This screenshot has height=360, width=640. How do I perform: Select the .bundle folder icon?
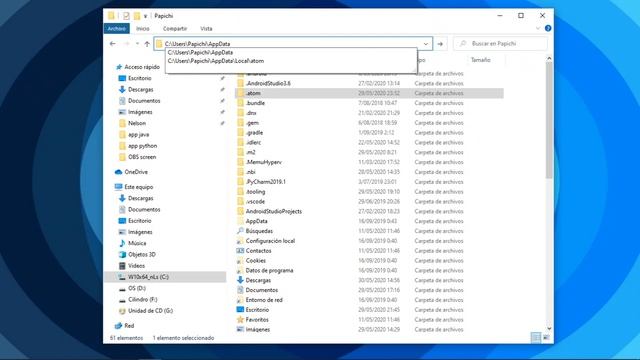240,103
